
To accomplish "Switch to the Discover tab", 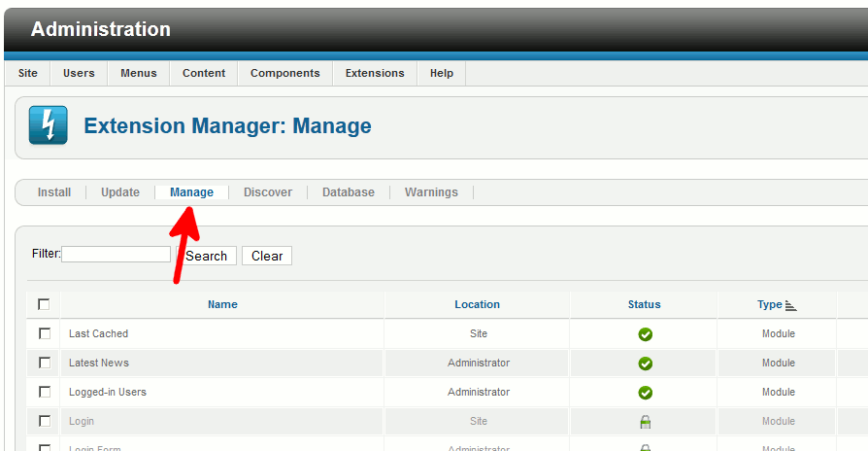I will [x=268, y=192].
